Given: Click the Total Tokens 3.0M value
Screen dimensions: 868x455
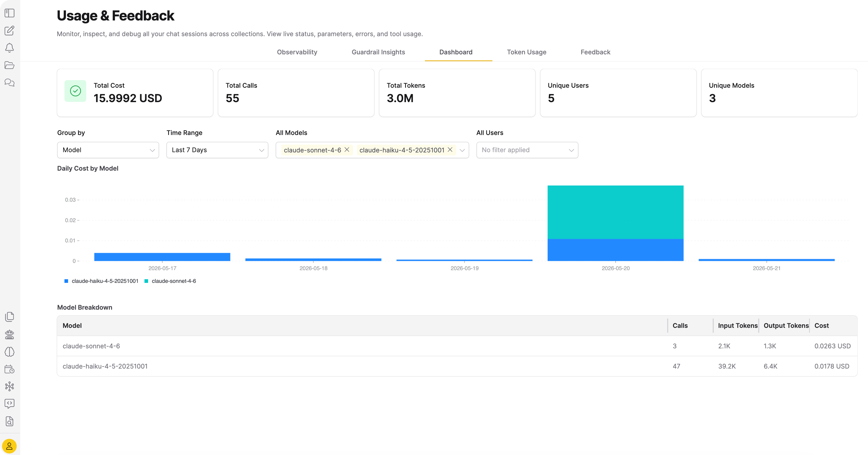Looking at the screenshot, I should 400,98.
